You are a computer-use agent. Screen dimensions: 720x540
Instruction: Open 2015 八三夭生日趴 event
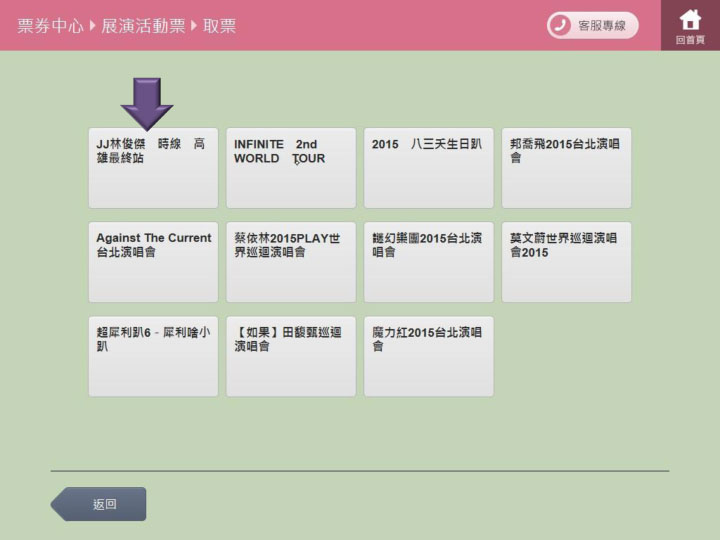429,168
